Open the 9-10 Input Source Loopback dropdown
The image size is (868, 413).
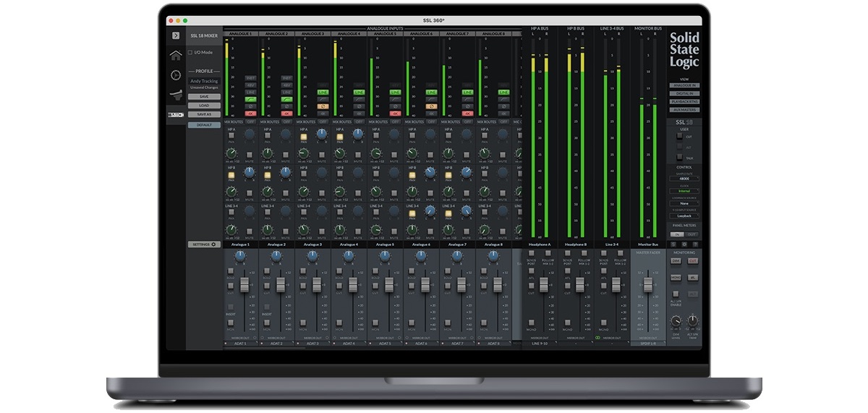684,216
